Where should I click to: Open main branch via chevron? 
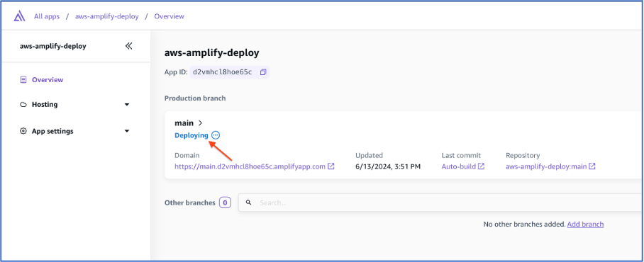tap(201, 123)
